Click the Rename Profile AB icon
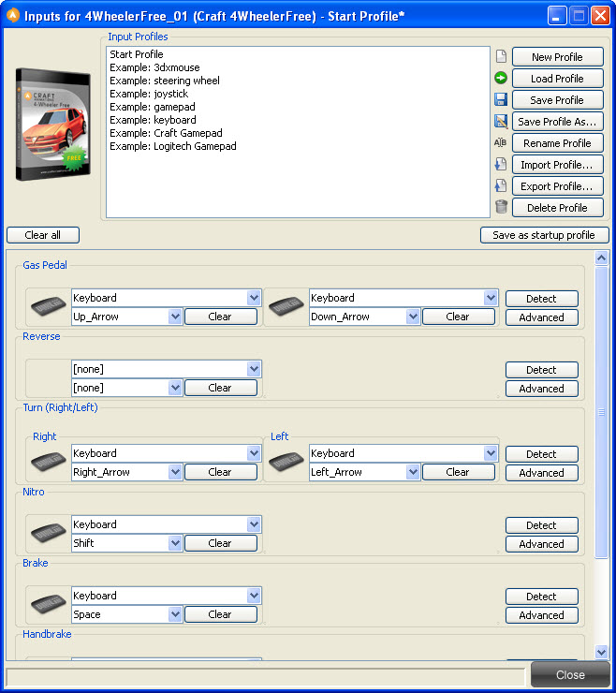The height and width of the screenshot is (693, 616). point(500,142)
